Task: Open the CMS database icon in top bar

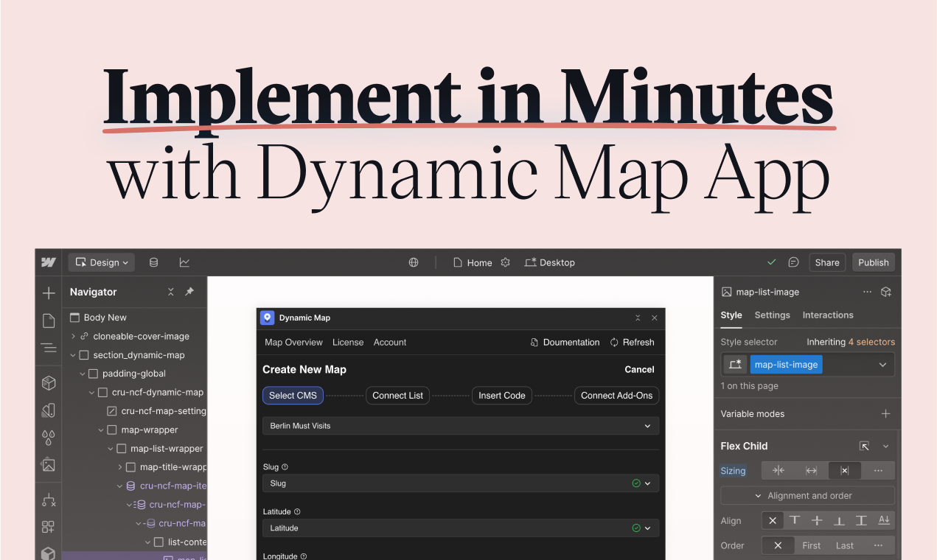Action: tap(153, 262)
